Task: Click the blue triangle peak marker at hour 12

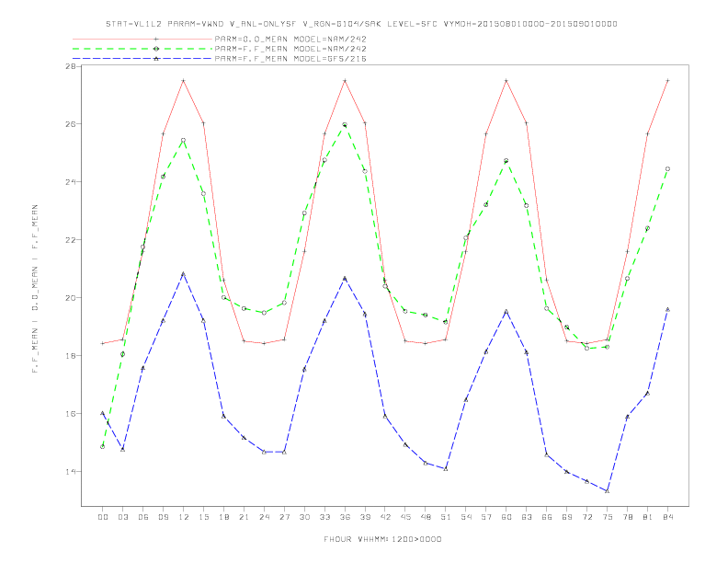Action: point(184,274)
